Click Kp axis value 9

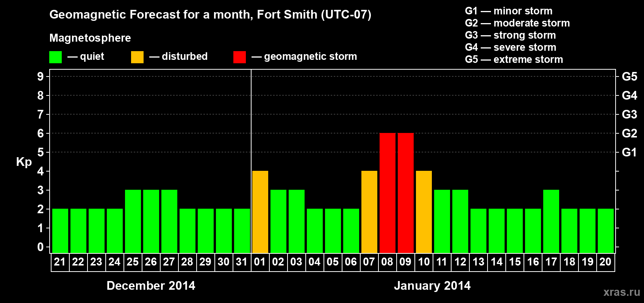pos(41,77)
